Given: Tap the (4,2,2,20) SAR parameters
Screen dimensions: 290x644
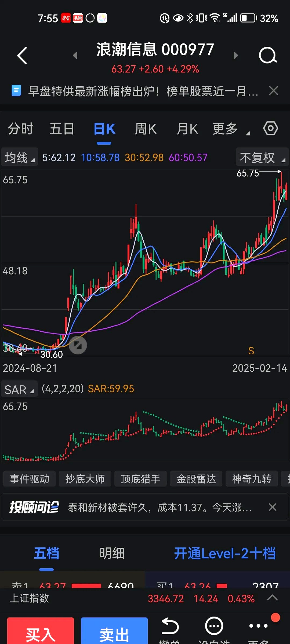Looking at the screenshot, I should click(63, 389).
